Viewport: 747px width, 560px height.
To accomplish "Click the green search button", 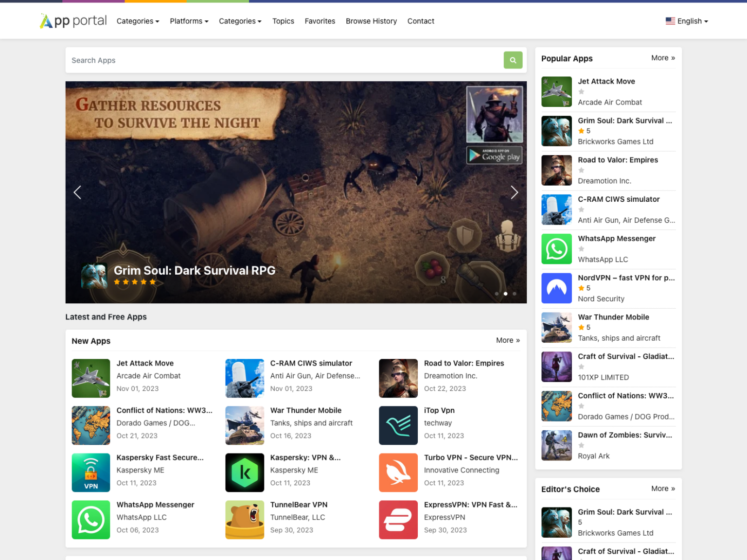I will pyautogui.click(x=513, y=60).
